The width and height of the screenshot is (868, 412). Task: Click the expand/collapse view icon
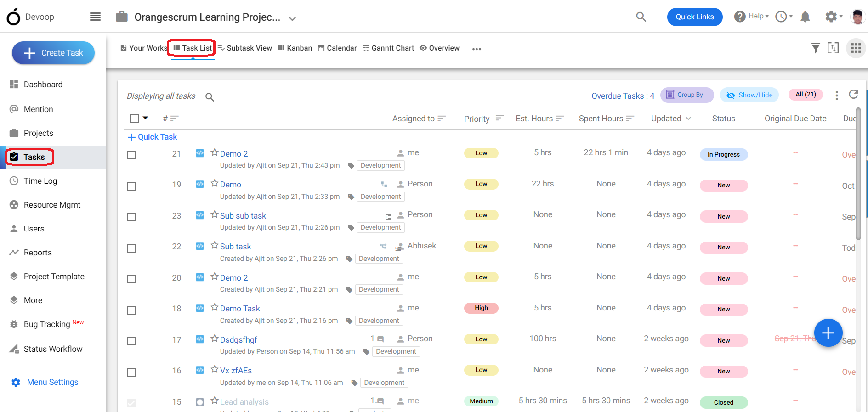click(x=833, y=48)
